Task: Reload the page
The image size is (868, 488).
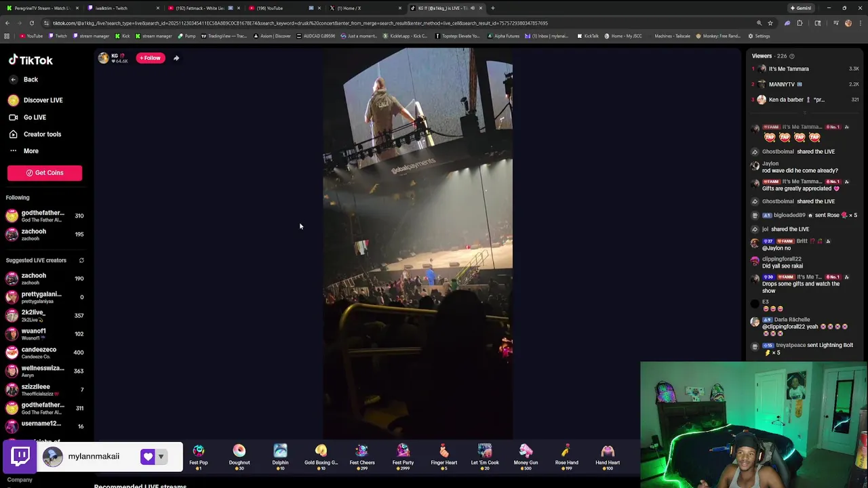Action: click(x=31, y=23)
